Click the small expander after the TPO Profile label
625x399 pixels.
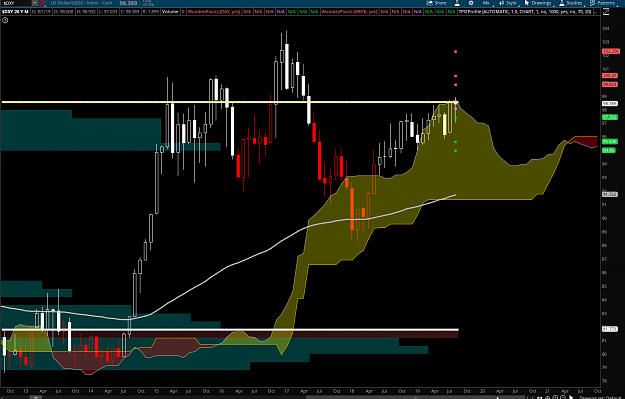click(x=596, y=12)
